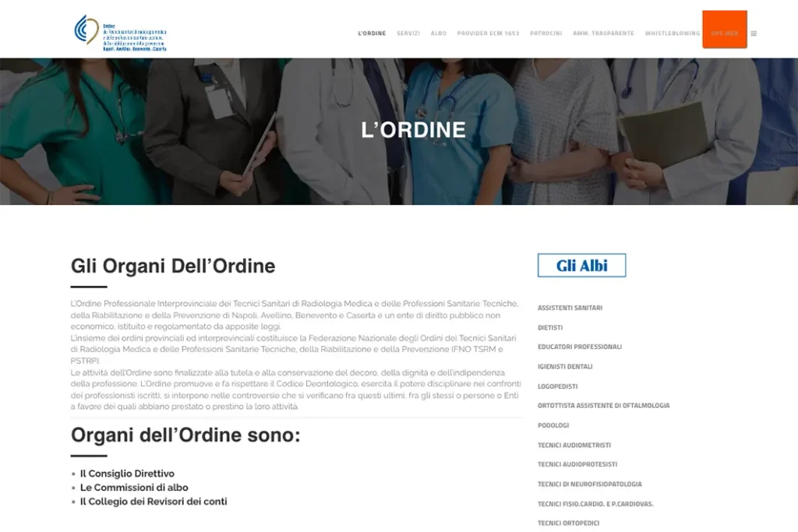
Task: Open the L'ORDINE menu item
Action: pyautogui.click(x=372, y=33)
